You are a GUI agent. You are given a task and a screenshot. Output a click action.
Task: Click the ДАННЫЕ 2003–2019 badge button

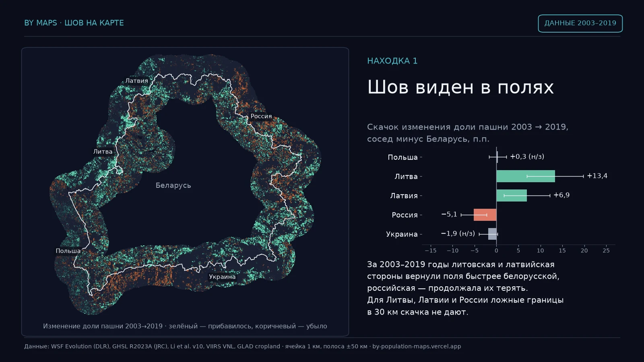580,23
